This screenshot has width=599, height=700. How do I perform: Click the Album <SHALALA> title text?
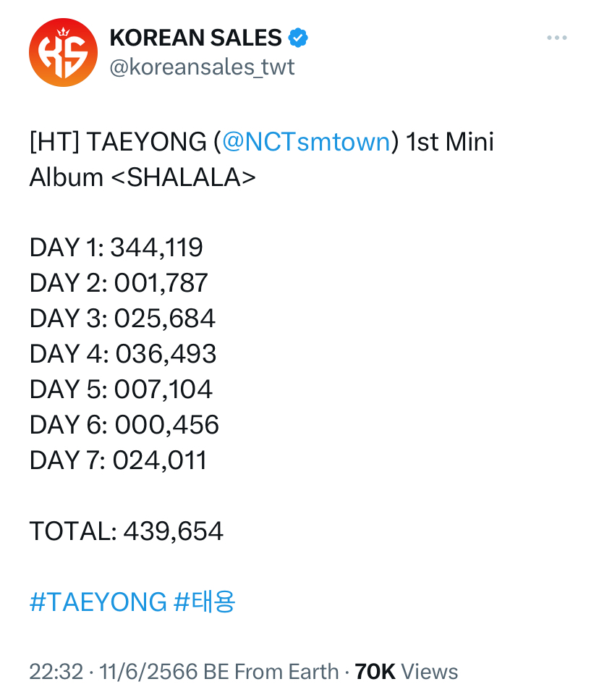(x=143, y=177)
